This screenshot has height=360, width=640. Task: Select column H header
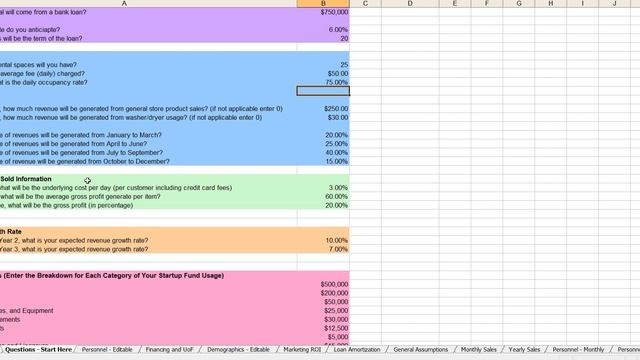[551, 3]
